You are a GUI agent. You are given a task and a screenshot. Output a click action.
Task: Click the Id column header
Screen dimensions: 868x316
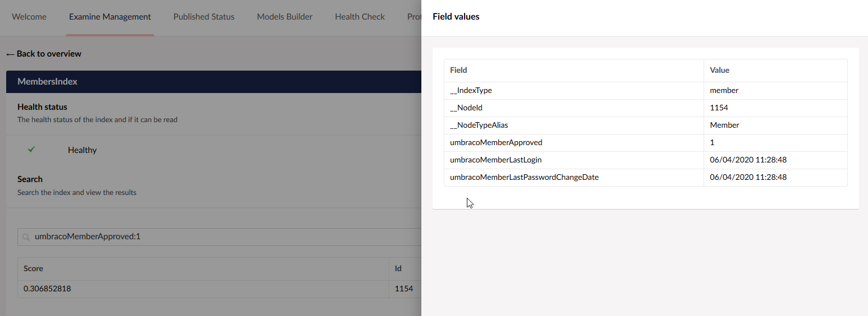[398, 268]
